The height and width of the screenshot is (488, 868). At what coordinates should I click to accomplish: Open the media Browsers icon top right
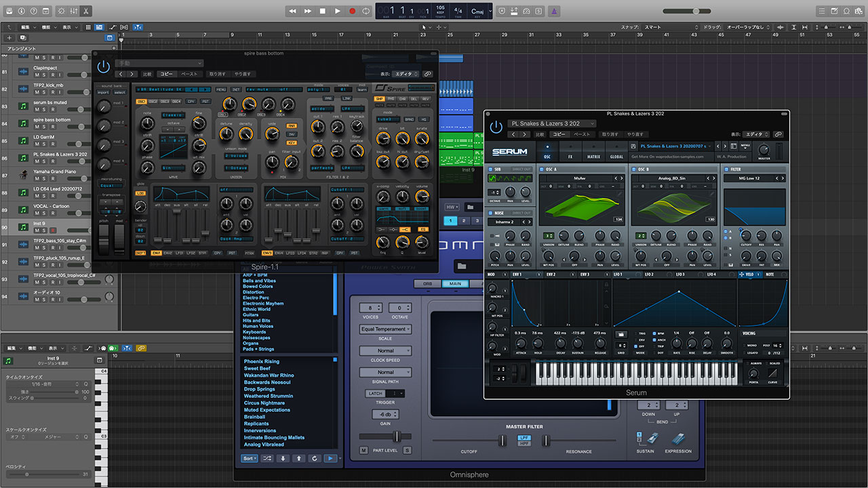(860, 11)
